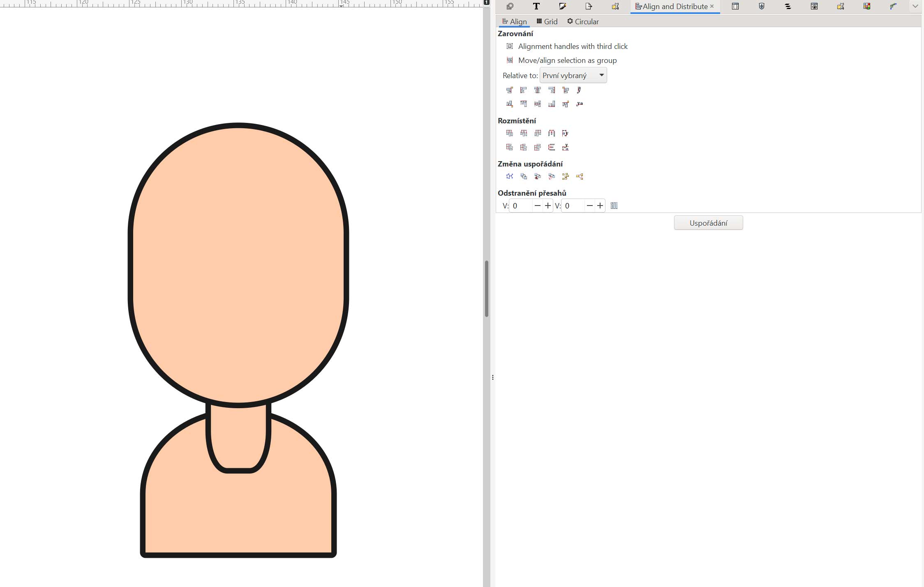Close the Align and Distribute tab

712,7
